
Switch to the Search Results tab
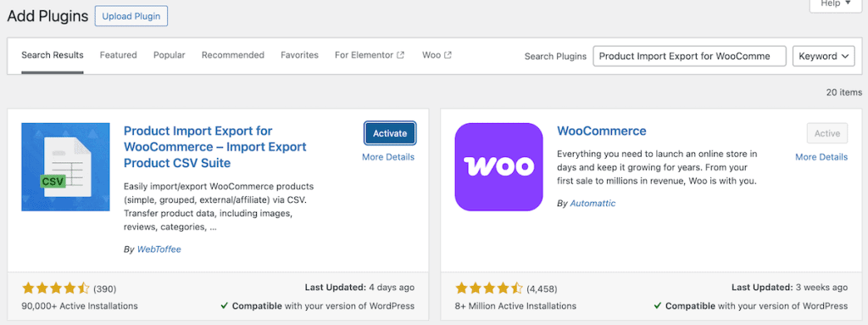click(53, 55)
